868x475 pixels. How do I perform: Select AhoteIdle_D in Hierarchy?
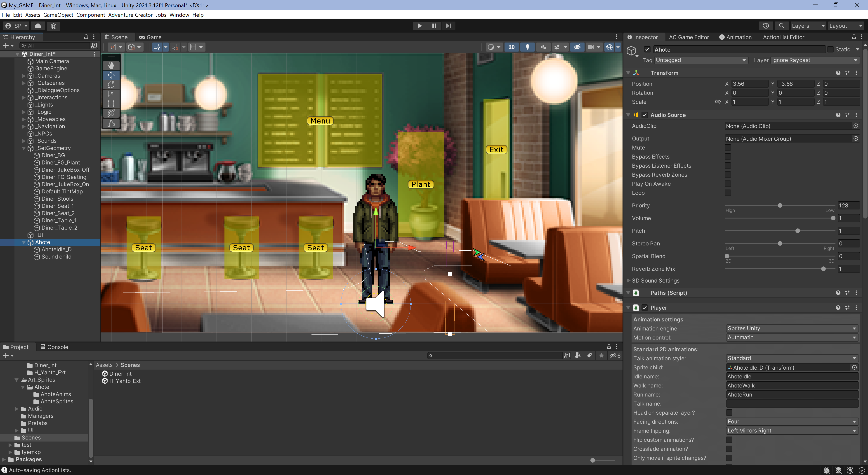pyautogui.click(x=56, y=249)
